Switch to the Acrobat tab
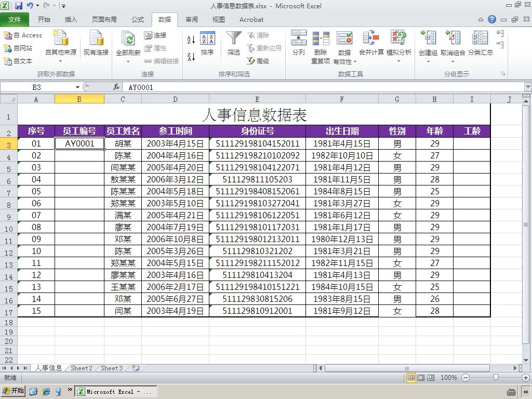This screenshot has width=532, height=399. 251,20
